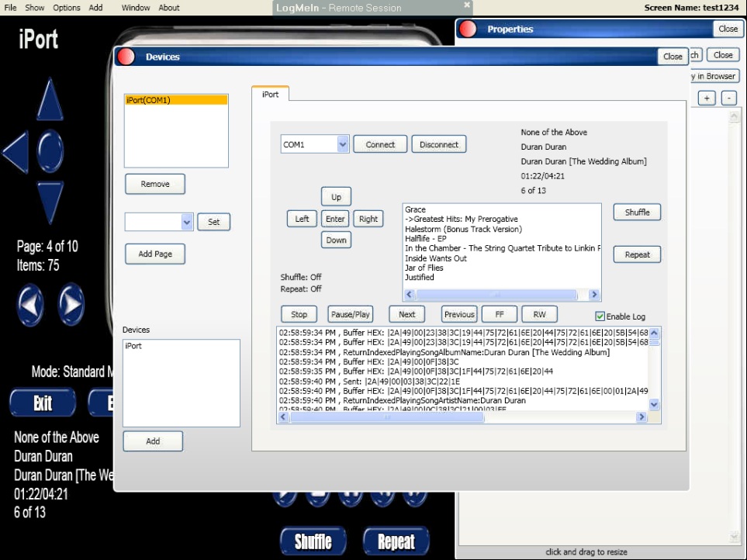Click the Up navigation button

pos(336,197)
